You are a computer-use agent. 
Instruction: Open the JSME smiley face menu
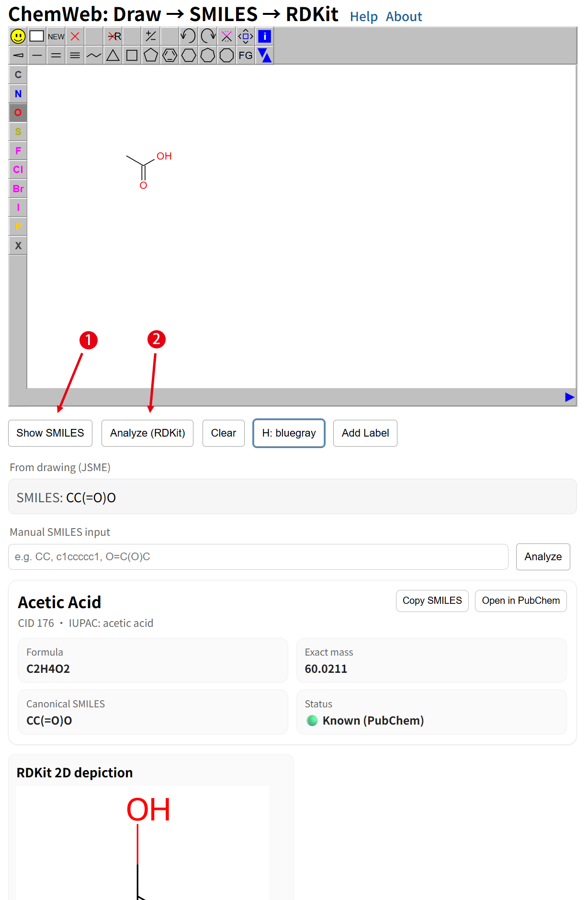18,36
